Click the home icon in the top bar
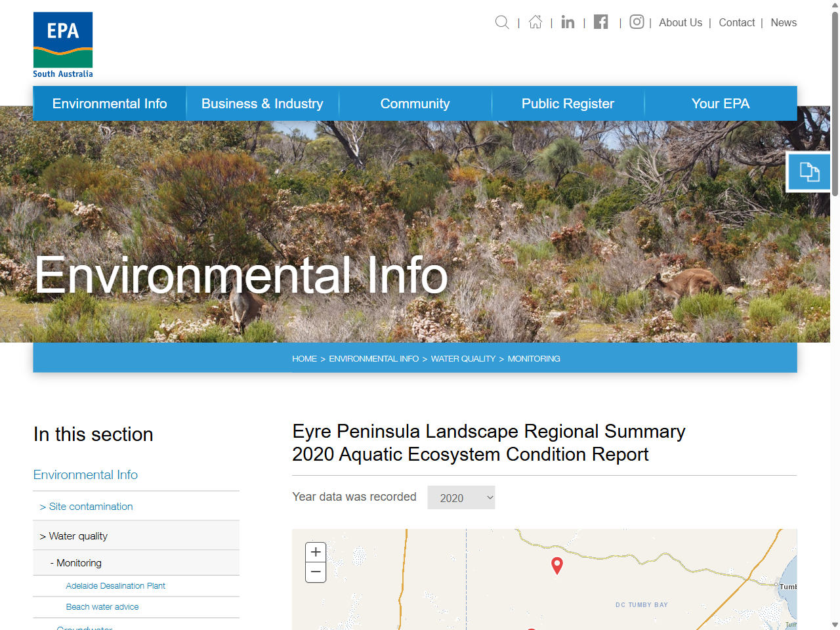Image resolution: width=840 pixels, height=630 pixels. click(x=535, y=22)
